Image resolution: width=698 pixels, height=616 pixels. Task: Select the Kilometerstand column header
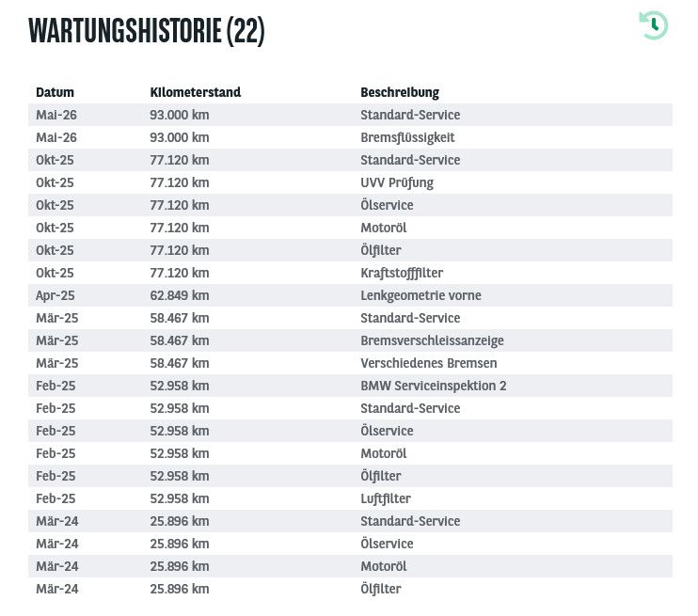click(x=195, y=92)
